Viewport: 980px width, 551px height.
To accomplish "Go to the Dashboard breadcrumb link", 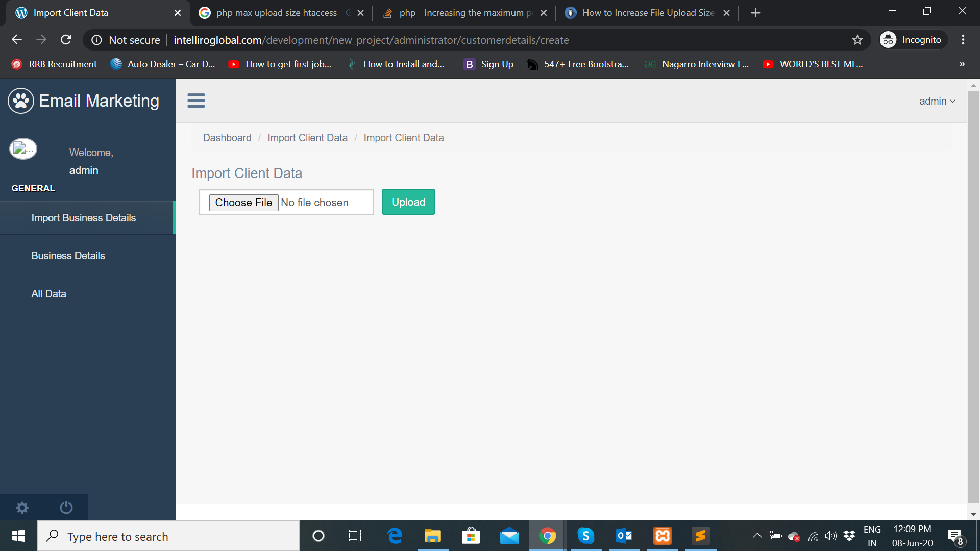I will (x=227, y=138).
